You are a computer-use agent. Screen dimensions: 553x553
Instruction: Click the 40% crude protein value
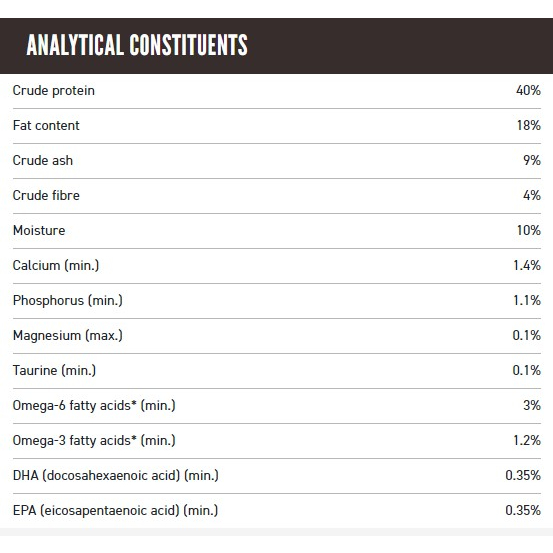(x=528, y=90)
